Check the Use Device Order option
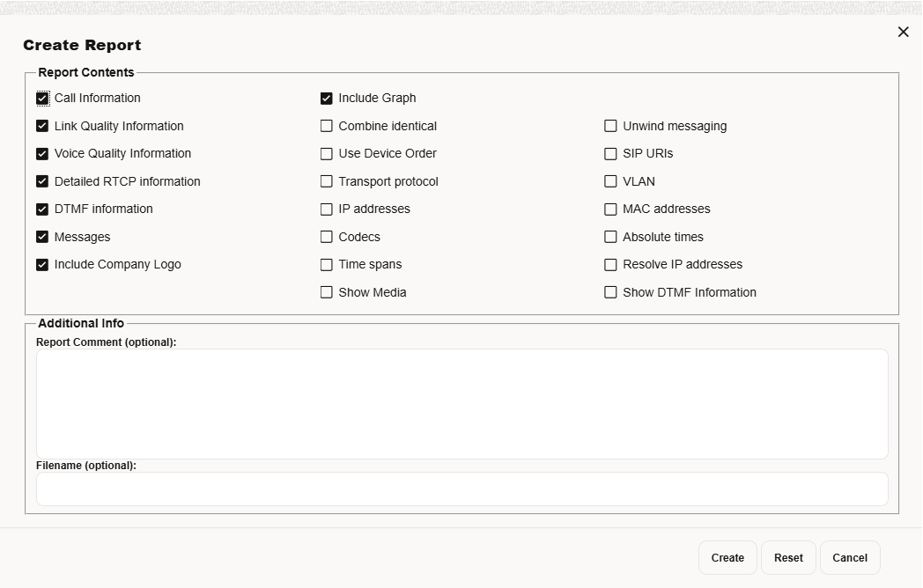Image resolution: width=923 pixels, height=588 pixels. [327, 153]
